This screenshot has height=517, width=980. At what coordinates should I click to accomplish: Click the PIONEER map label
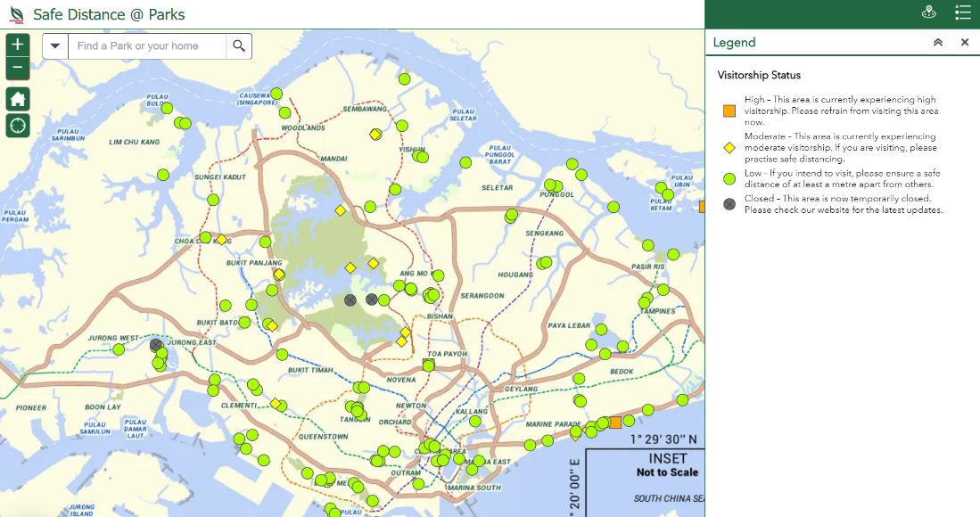tap(31, 407)
